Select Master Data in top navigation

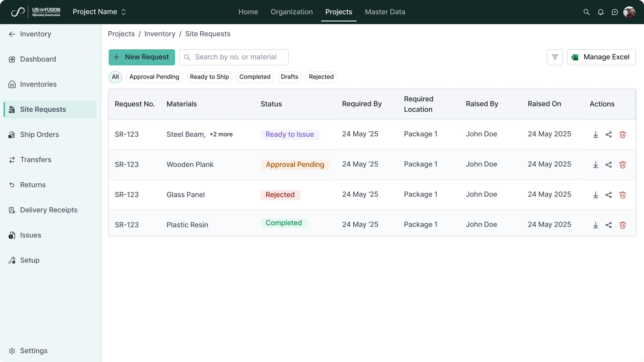click(385, 12)
